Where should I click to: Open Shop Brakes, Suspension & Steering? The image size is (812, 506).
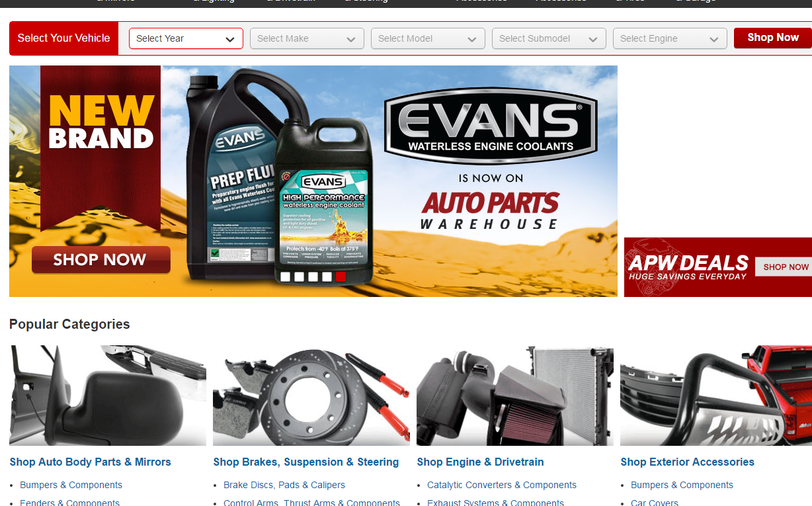(306, 462)
